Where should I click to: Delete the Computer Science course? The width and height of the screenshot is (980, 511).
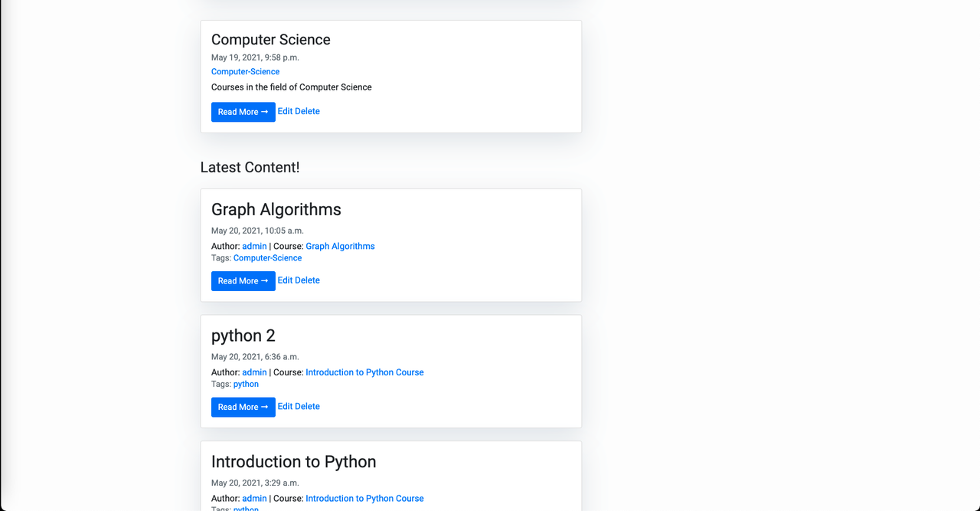[x=308, y=111]
